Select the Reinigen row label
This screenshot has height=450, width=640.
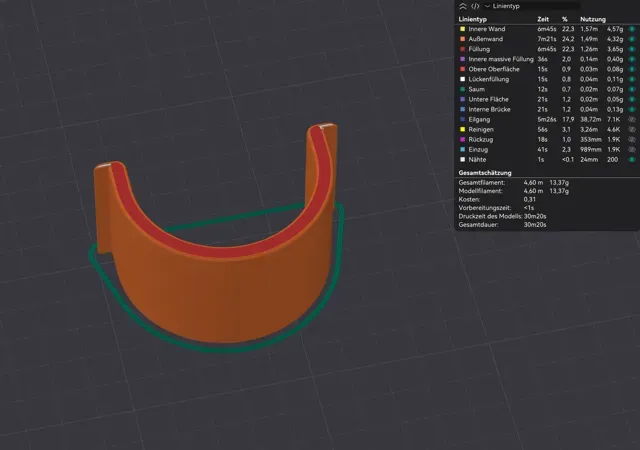(x=481, y=129)
